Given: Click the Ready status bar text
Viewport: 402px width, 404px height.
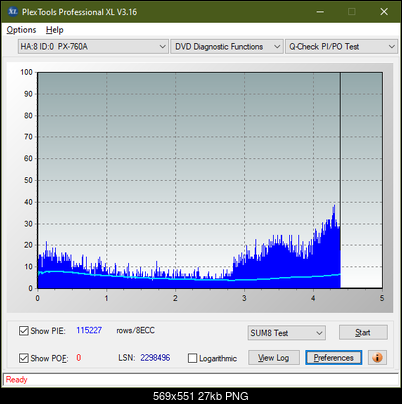Looking at the screenshot, I should (x=16, y=380).
